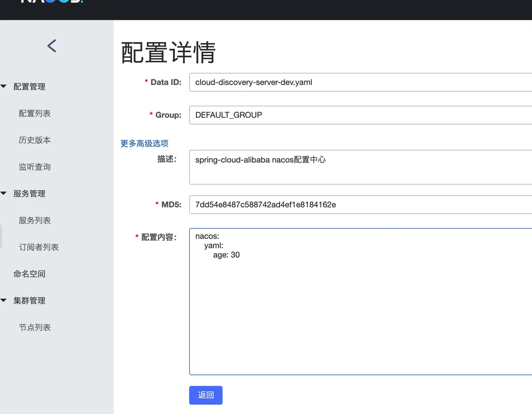
Task: Click the 描述 description text area
Action: pos(361,167)
